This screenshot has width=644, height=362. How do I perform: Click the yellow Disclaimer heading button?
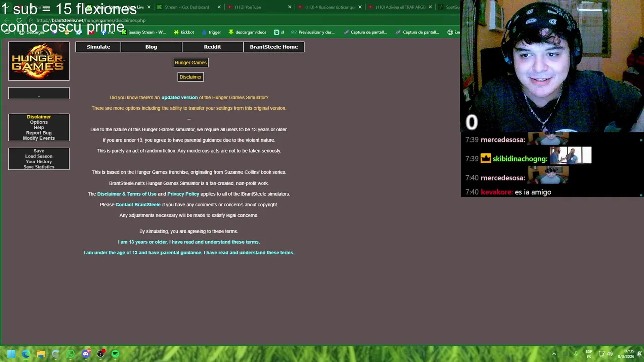tap(191, 77)
